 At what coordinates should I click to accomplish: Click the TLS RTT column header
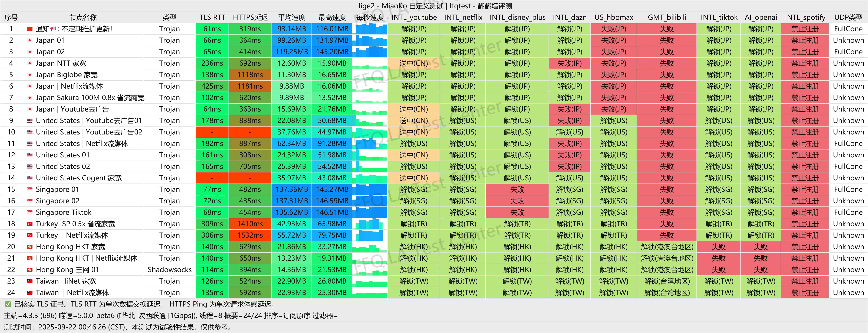212,17
